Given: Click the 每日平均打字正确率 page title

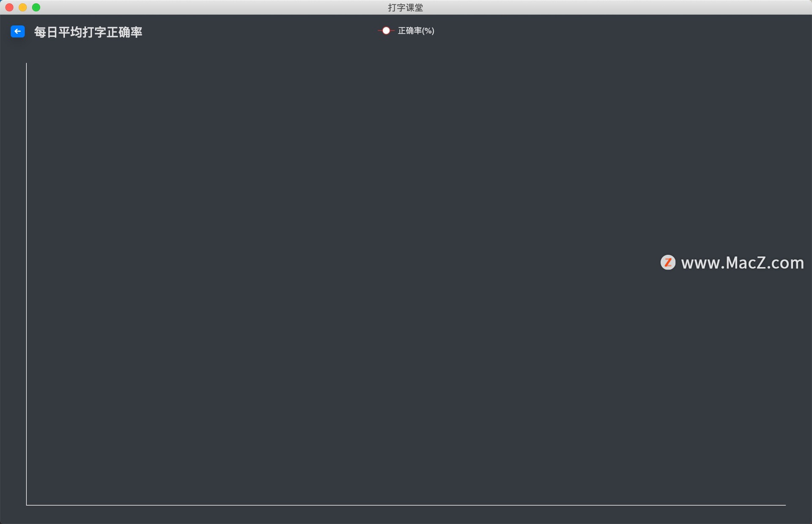Looking at the screenshot, I should [x=88, y=32].
